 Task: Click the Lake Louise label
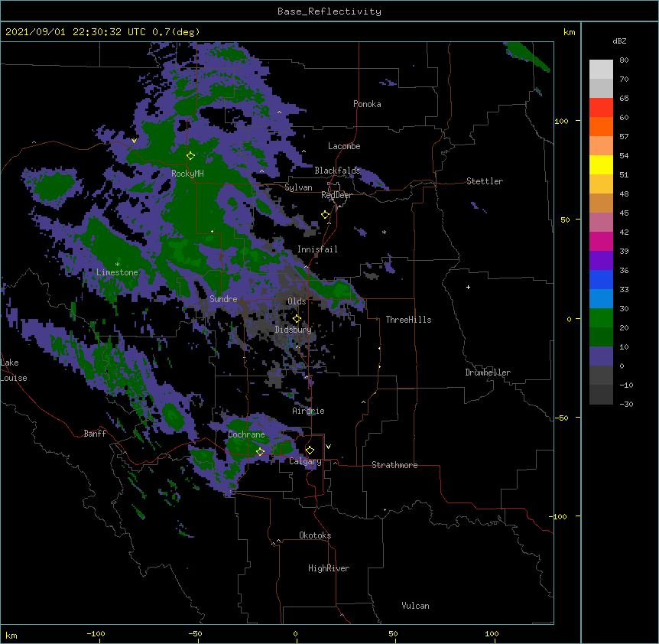point(14,370)
